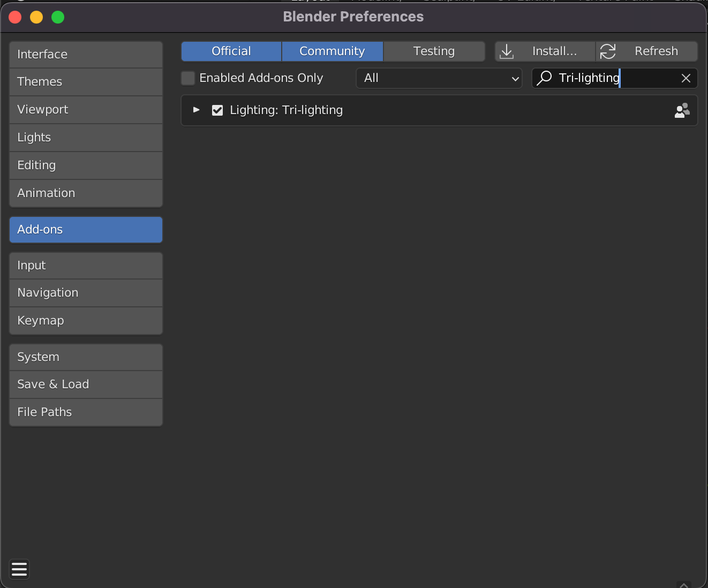Viewport: 708px width, 588px height.
Task: Toggle the Official add-ons filter
Action: click(231, 51)
